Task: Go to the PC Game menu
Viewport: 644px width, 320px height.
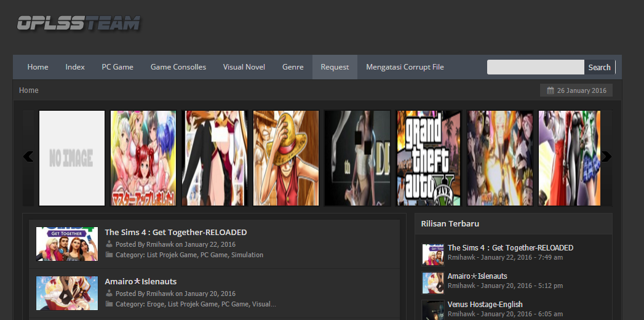Action: click(117, 67)
